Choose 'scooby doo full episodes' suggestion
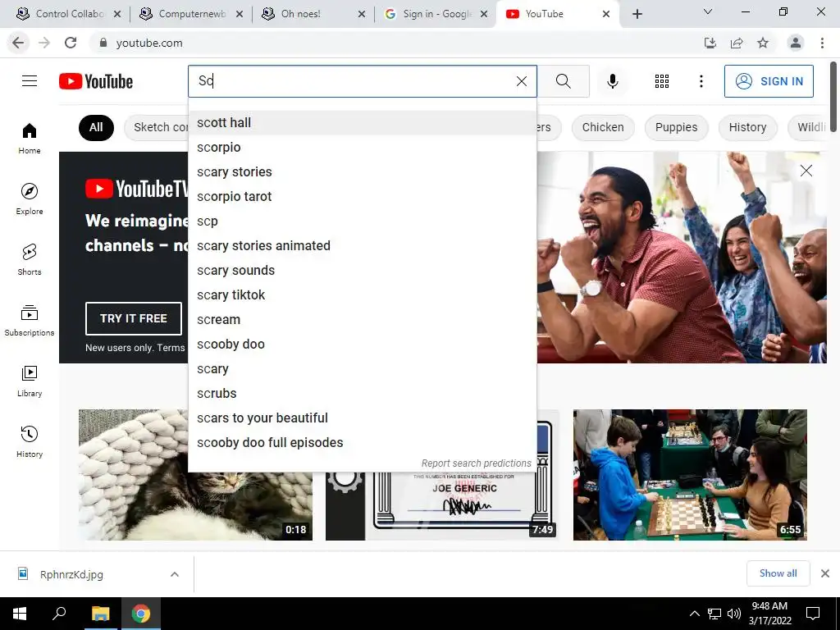This screenshot has width=840, height=630. 362,443
